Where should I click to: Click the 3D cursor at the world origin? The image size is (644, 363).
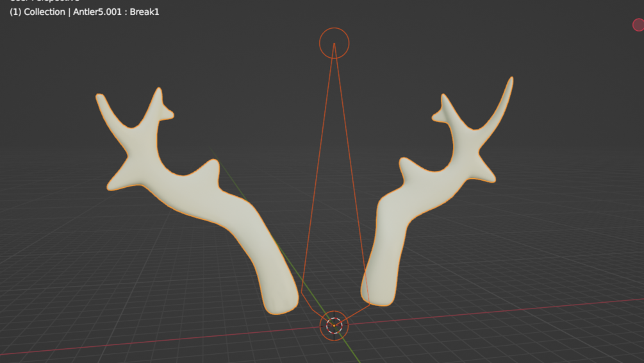click(334, 326)
